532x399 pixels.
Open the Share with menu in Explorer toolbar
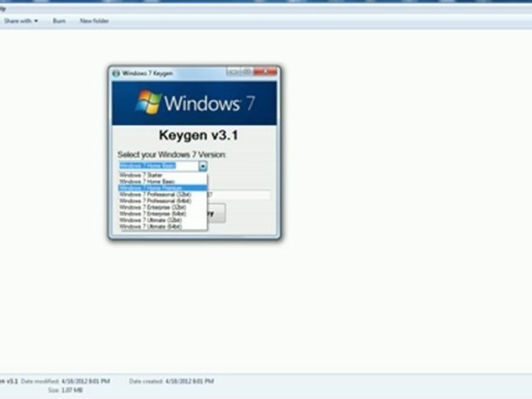click(x=21, y=21)
